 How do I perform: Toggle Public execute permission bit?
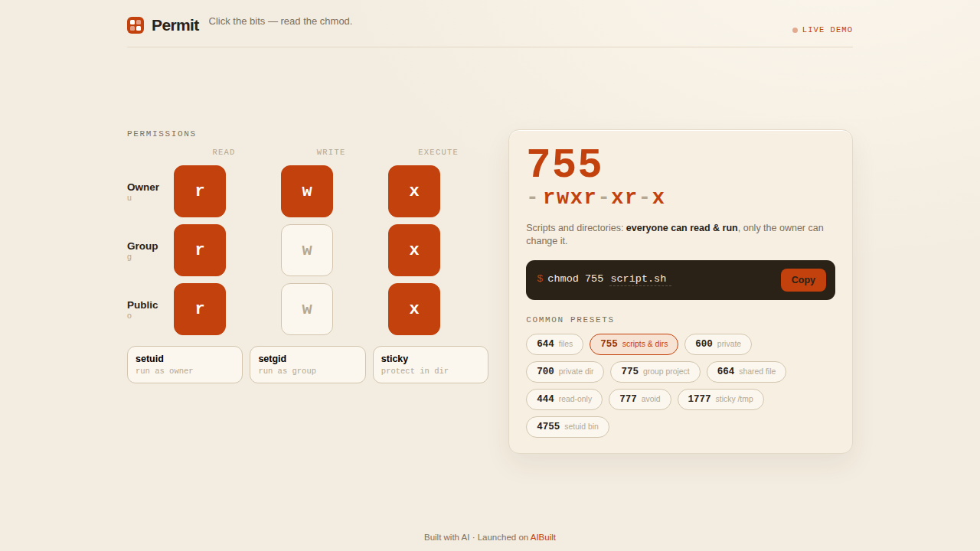point(414,309)
